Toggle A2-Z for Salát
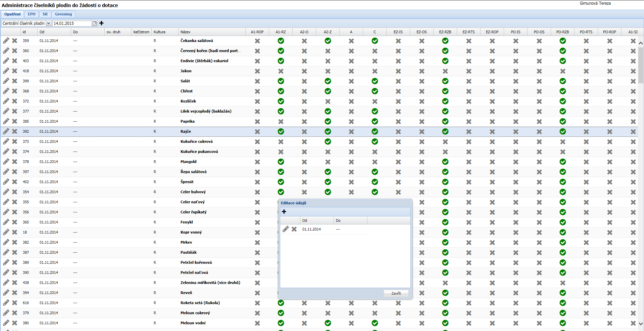 (328, 81)
